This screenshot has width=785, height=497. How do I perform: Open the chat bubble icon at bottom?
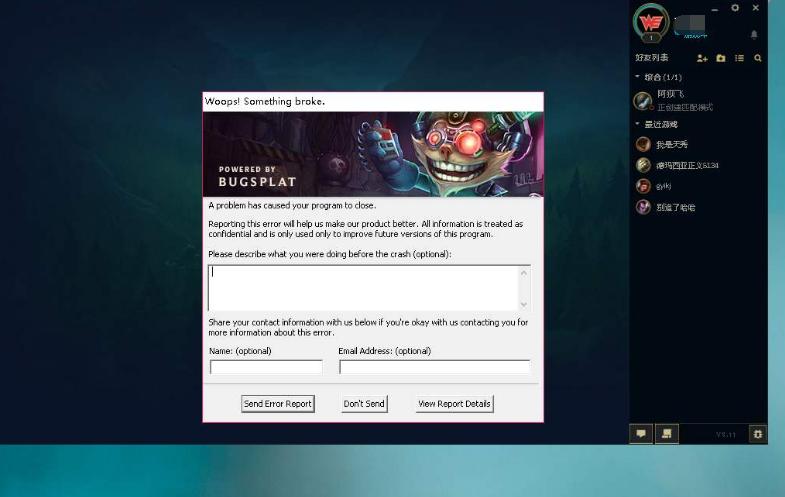point(642,433)
